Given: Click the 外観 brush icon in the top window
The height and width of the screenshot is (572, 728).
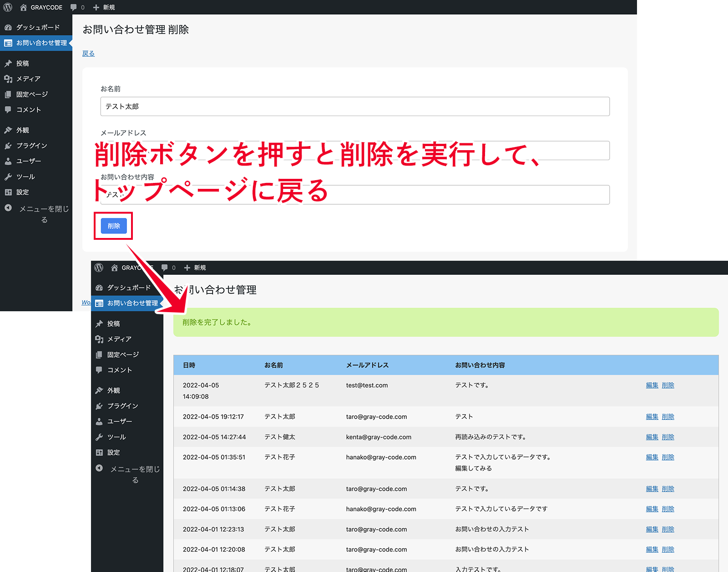Looking at the screenshot, I should [8, 130].
